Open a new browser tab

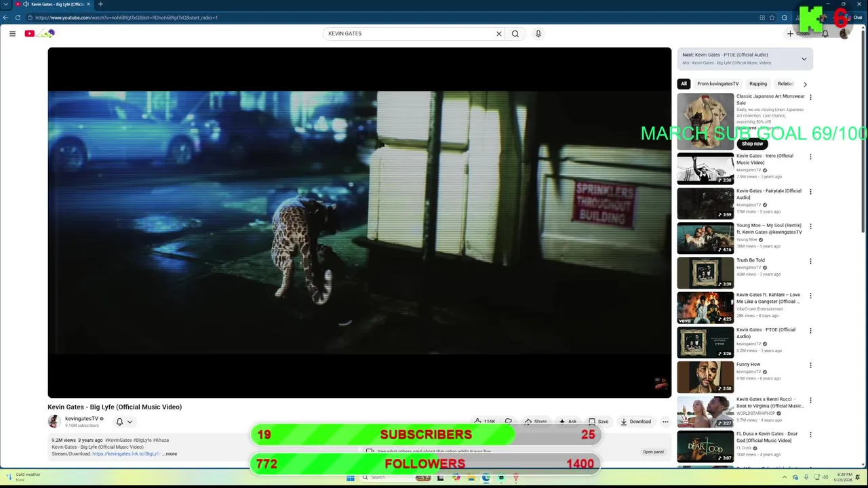click(100, 4)
